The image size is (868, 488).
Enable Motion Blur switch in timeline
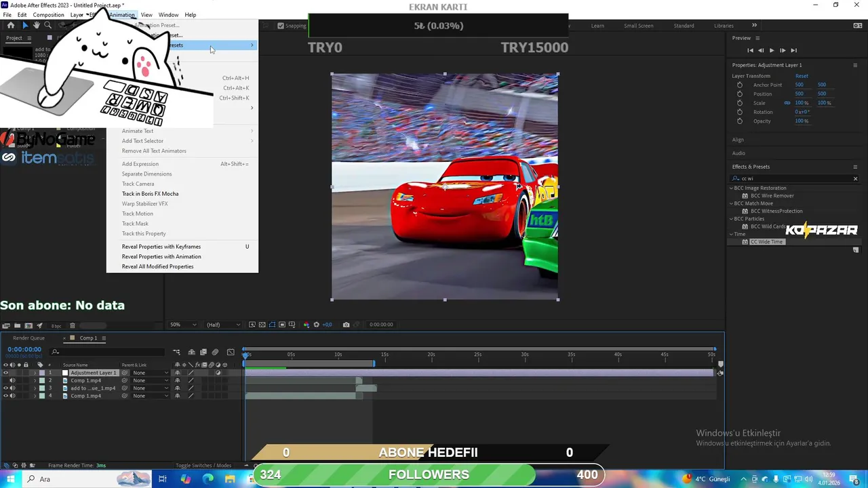coord(216,352)
